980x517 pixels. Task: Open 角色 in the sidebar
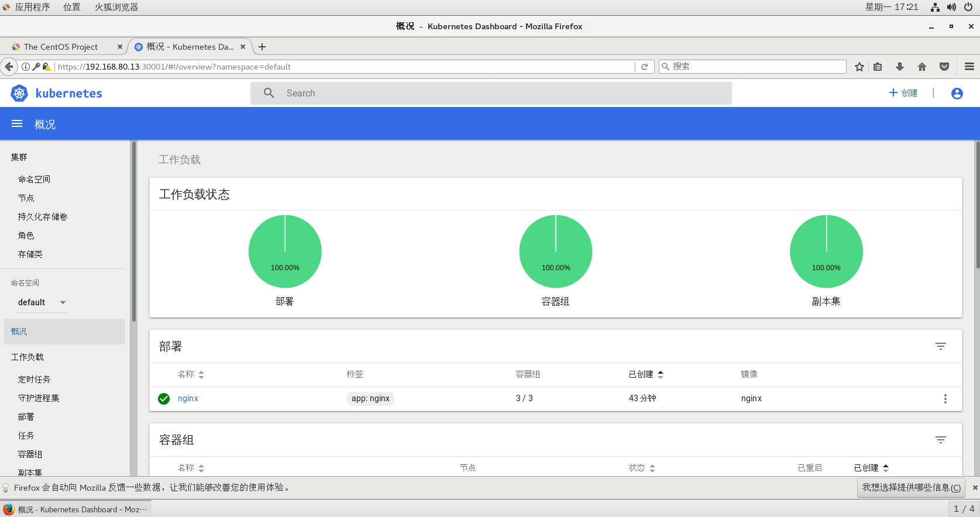26,236
